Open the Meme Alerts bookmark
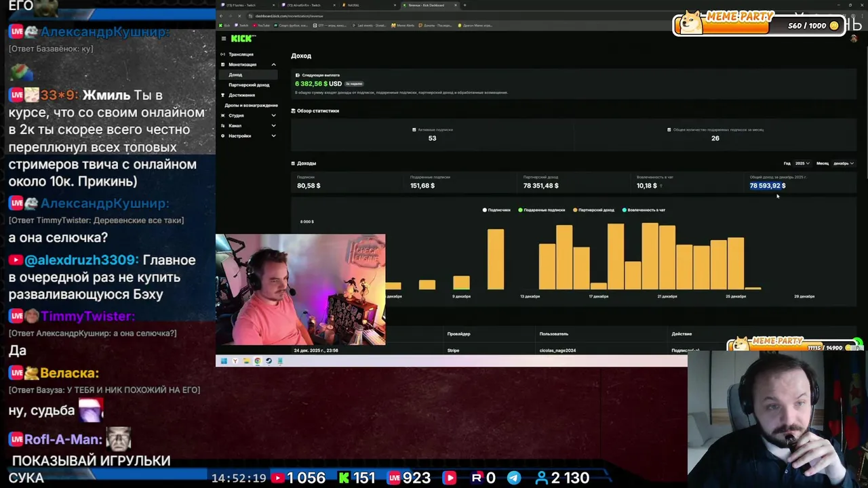Screen dimensions: 868x488 point(403,26)
